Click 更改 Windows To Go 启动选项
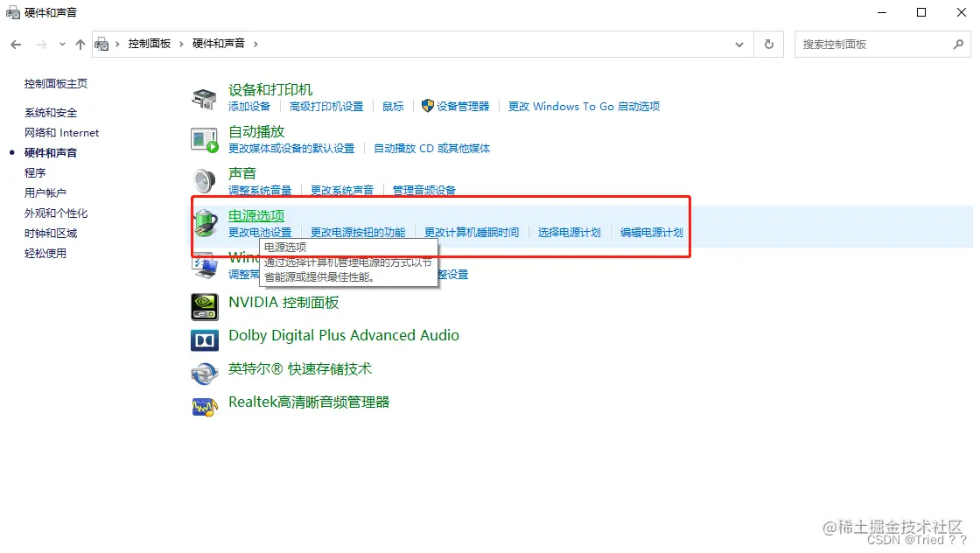 tap(584, 106)
